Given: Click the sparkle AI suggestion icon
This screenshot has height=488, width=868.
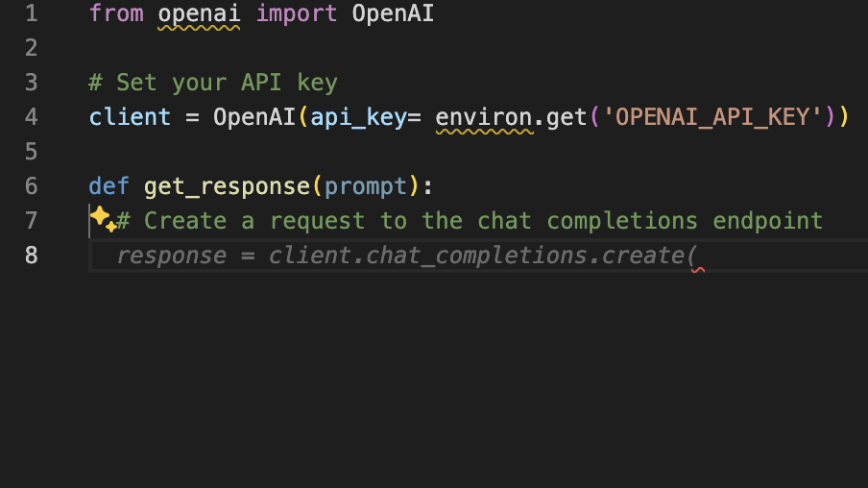Looking at the screenshot, I should click(x=103, y=220).
